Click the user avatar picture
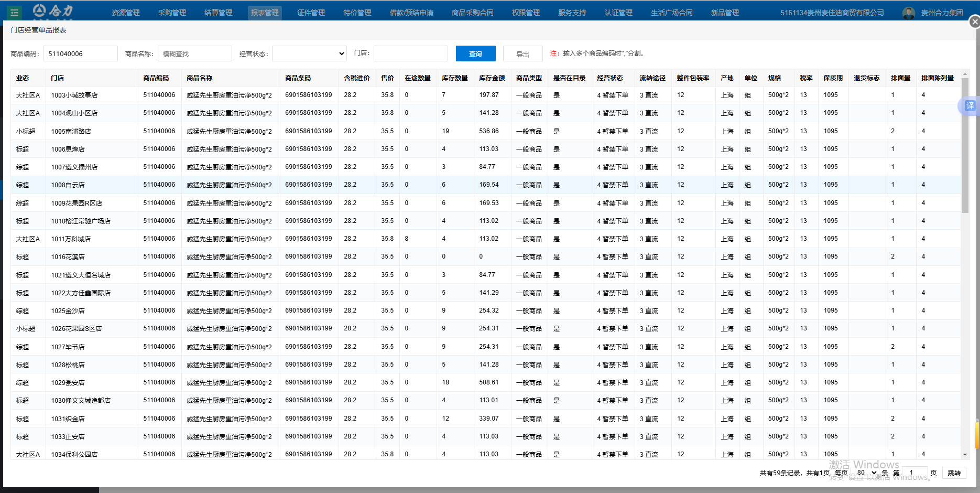Screen dimensions: 980x493 tap(908, 13)
